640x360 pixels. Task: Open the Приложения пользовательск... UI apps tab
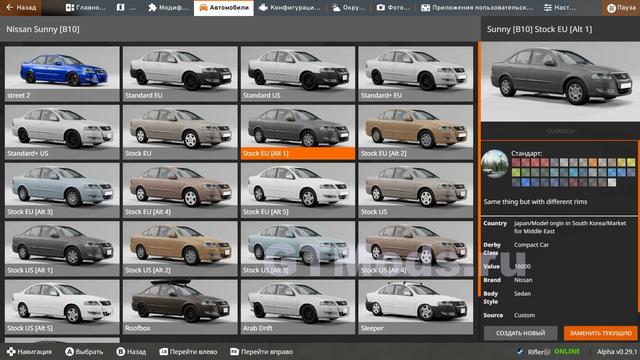click(477, 7)
